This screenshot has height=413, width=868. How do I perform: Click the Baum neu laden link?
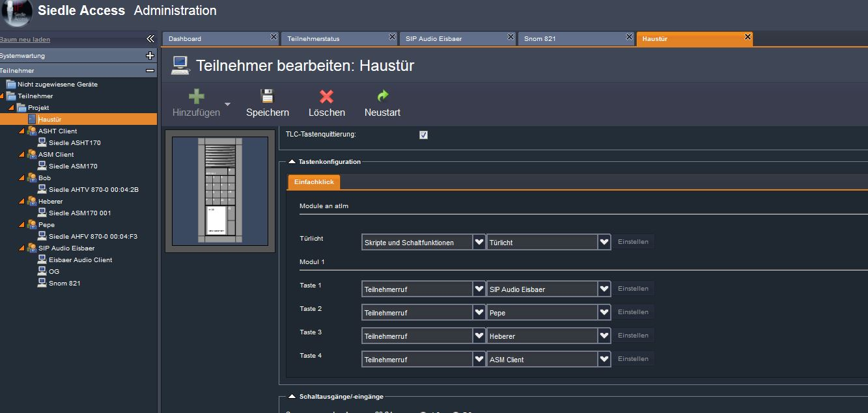coord(25,40)
